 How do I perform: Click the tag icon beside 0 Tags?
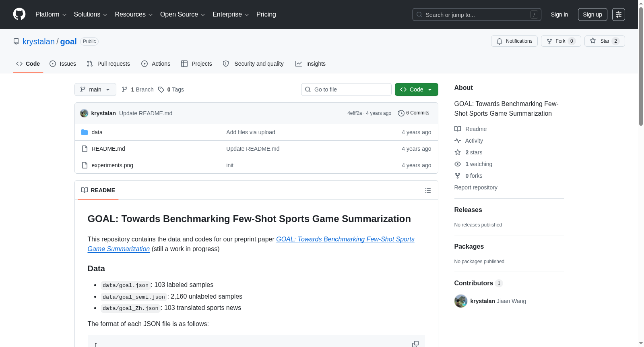coord(161,89)
